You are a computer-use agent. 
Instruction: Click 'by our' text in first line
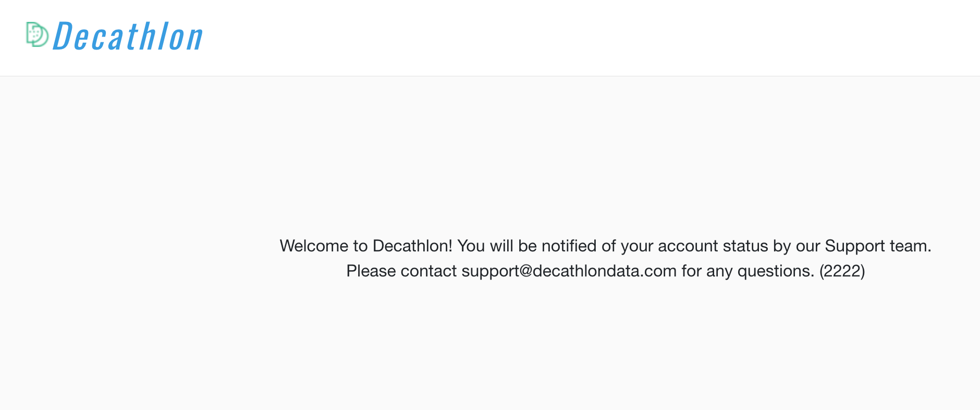(x=797, y=246)
